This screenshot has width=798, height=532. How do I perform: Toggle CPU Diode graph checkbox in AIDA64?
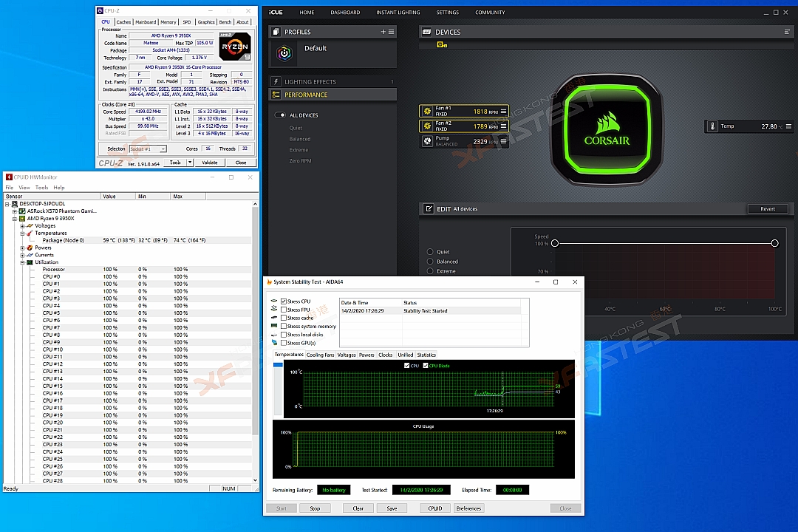(426, 366)
